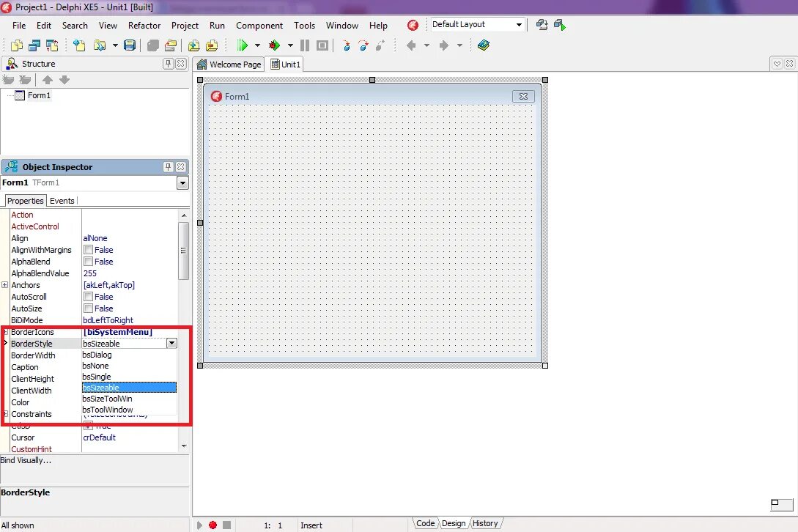Toggle the AutoScroll checkbox
The width and height of the screenshot is (798, 532).
click(x=89, y=297)
